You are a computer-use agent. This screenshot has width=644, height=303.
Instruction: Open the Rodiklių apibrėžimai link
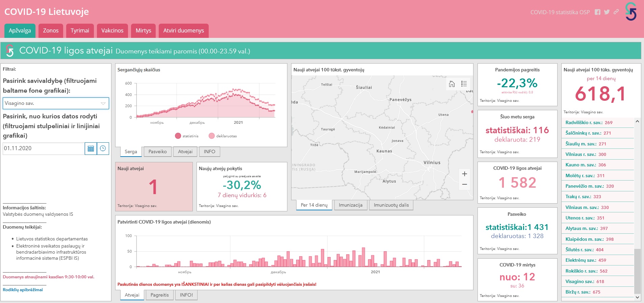tap(23, 290)
